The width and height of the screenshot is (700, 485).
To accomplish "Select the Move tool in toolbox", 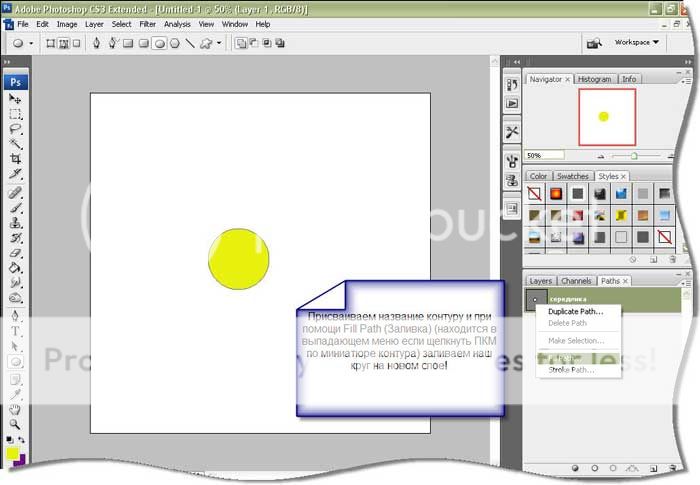I will pos(16,99).
